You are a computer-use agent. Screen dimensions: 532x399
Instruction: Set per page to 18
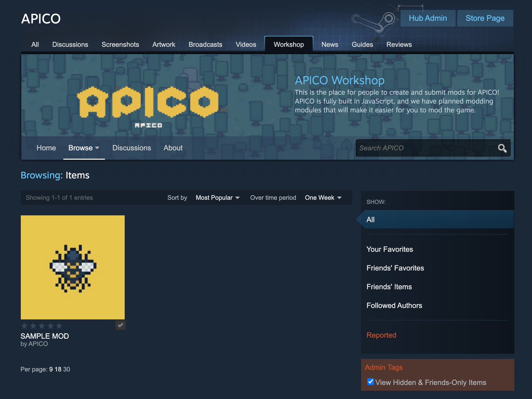coord(58,369)
